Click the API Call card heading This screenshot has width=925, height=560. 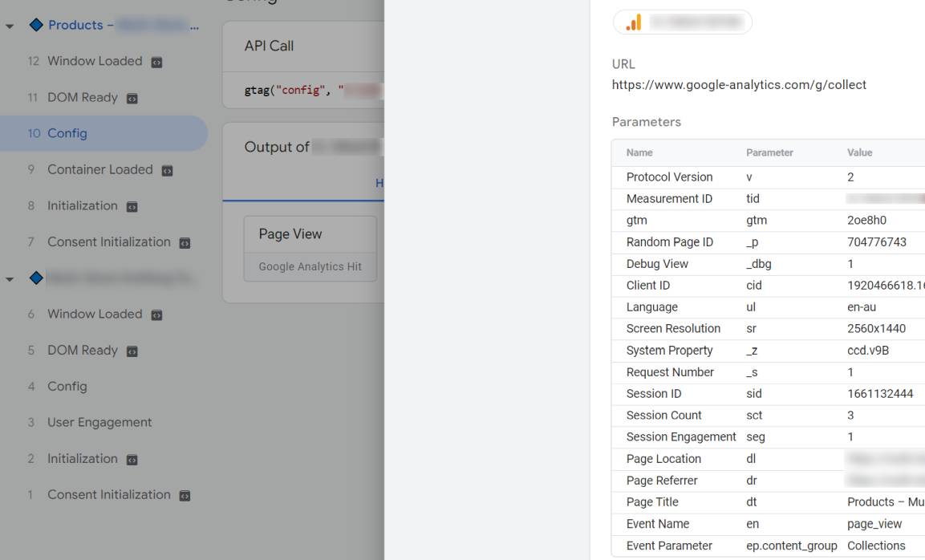click(x=269, y=46)
